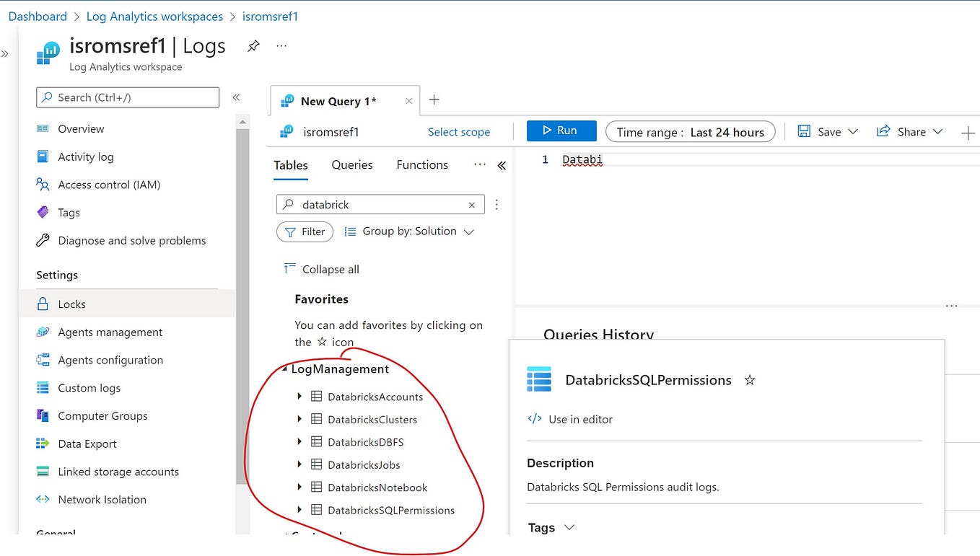The height and width of the screenshot is (556, 980).
Task: Click the Diagnose and solve problems wrench icon
Action: (41, 240)
